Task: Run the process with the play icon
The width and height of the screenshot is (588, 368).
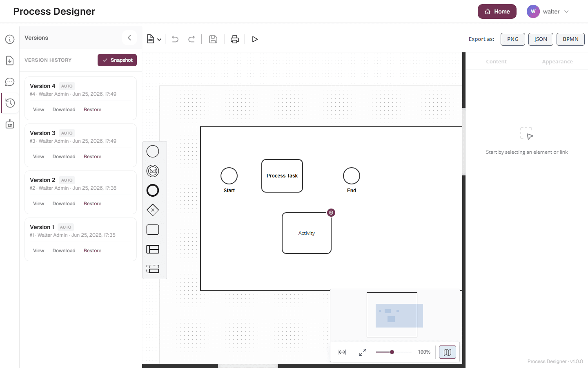Action: [255, 39]
